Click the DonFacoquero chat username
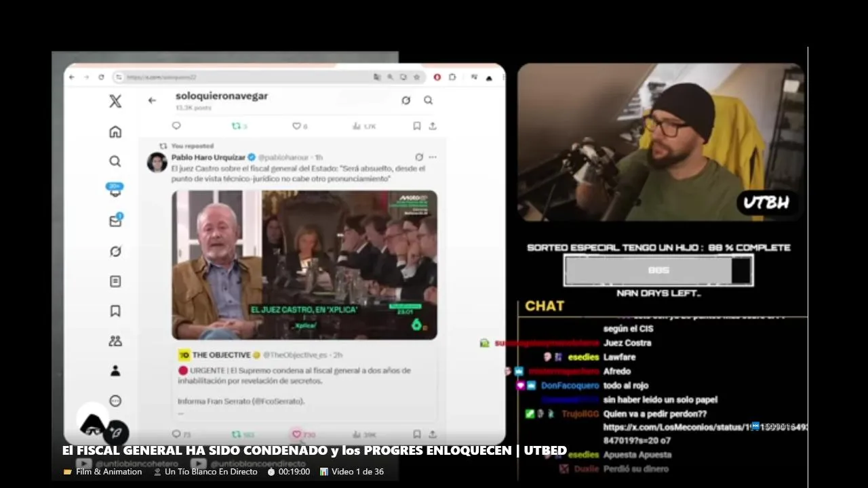 point(570,386)
